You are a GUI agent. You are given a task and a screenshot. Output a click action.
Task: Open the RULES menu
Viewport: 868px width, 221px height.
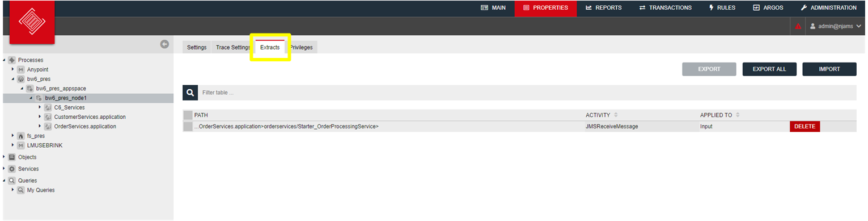(x=722, y=8)
